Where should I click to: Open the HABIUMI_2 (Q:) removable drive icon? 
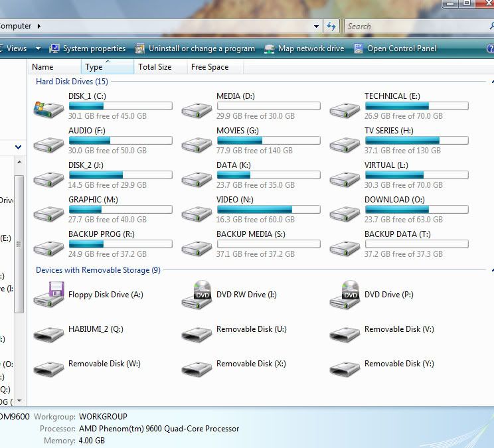[48, 332]
